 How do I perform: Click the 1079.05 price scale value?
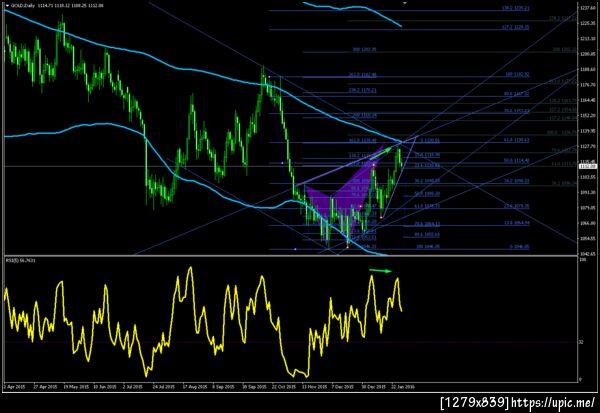coord(587,208)
